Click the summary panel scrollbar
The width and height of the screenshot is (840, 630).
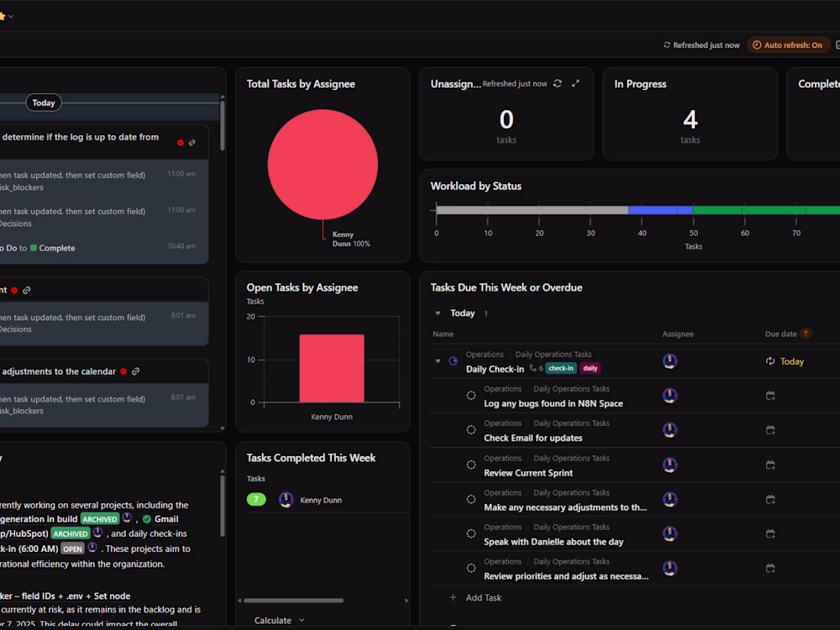coord(222,506)
